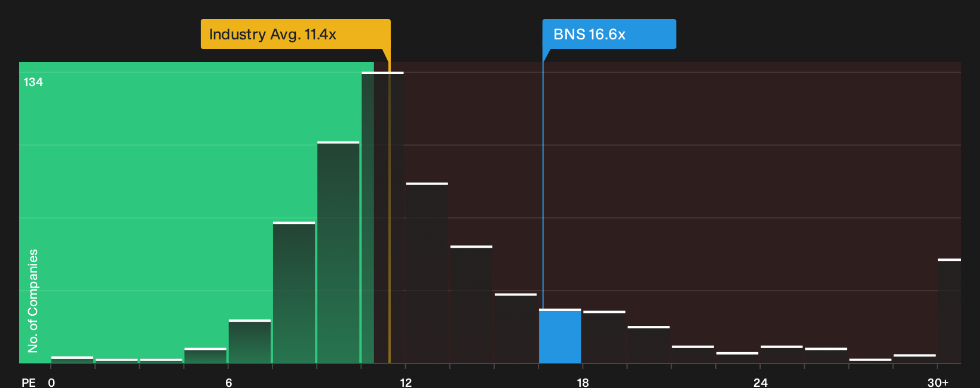Click the 30+ x-axis label

pos(938,382)
